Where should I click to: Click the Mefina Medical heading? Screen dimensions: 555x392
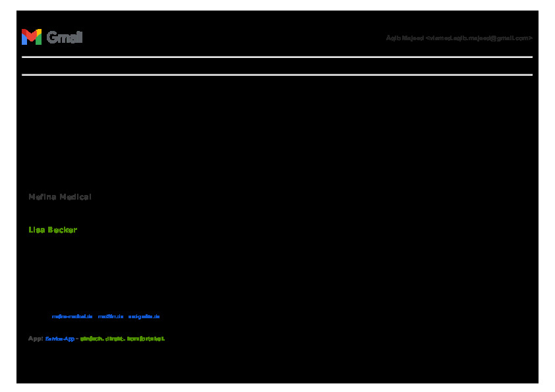[x=60, y=197]
